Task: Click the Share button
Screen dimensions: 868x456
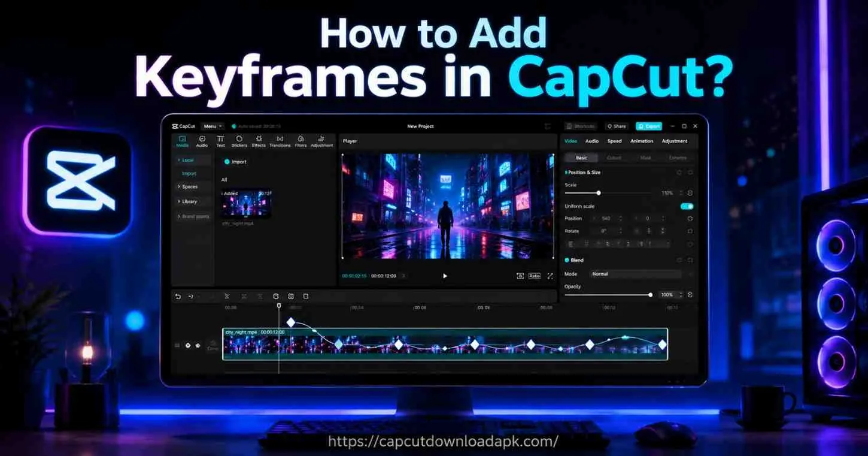Action: pos(616,126)
